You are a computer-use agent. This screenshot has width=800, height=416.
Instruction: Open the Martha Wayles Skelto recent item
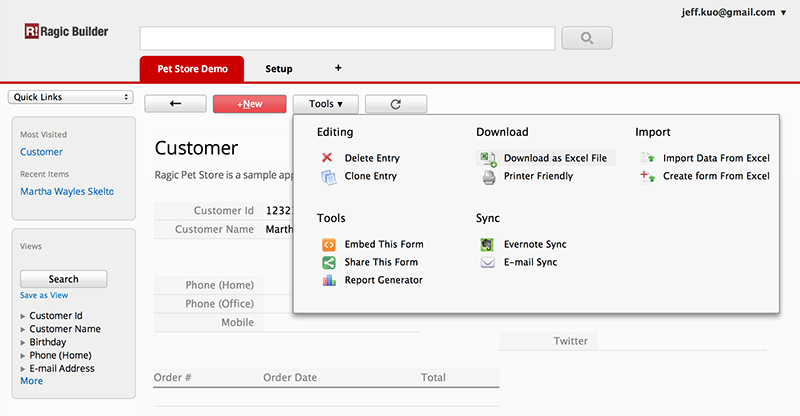click(x=67, y=191)
